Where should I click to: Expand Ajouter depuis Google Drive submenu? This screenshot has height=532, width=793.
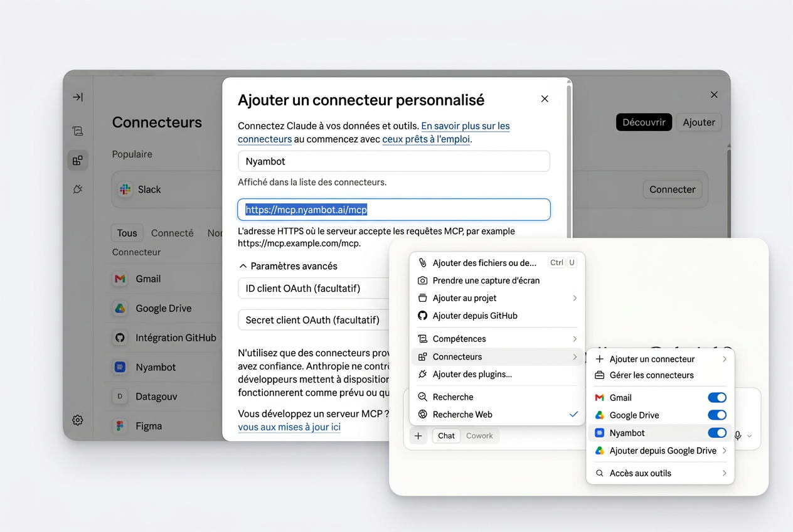click(x=724, y=450)
